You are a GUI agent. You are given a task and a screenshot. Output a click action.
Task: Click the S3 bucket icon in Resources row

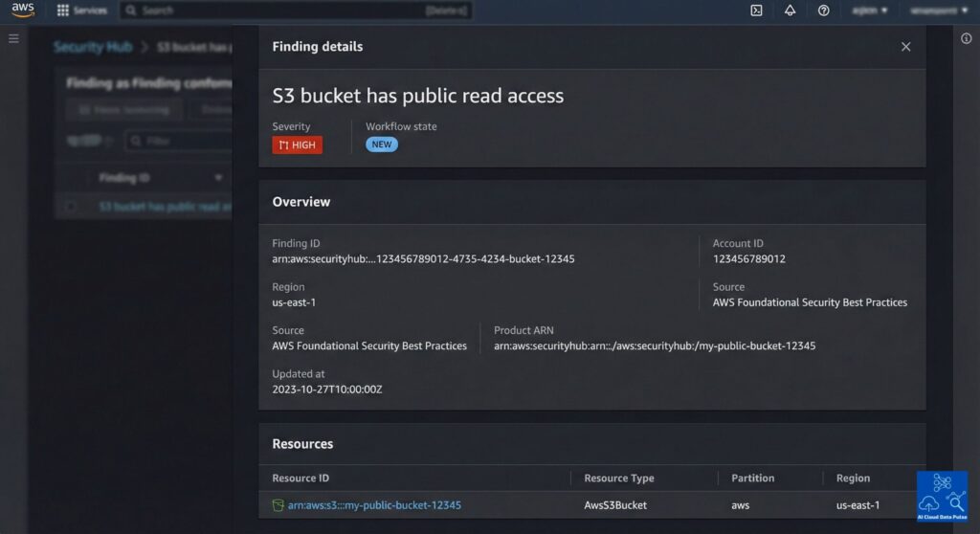pos(278,505)
